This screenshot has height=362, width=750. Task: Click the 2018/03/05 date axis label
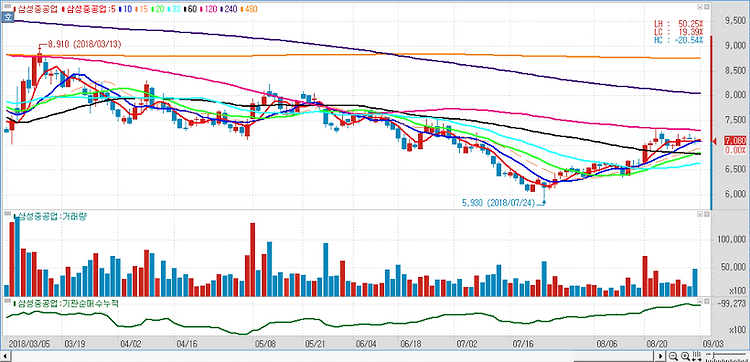[x=30, y=343]
